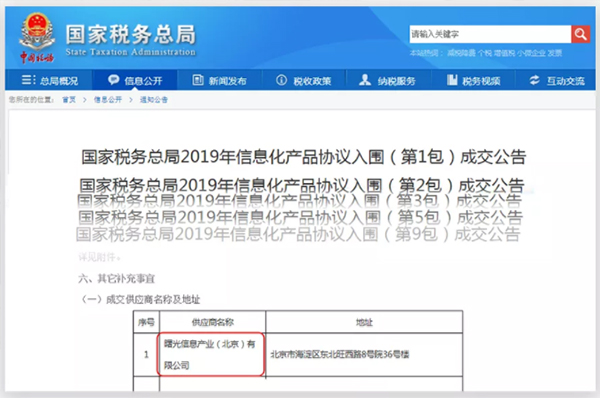Click the hamburger icon beside 总局概况
This screenshot has height=398, width=600.
click(x=28, y=80)
